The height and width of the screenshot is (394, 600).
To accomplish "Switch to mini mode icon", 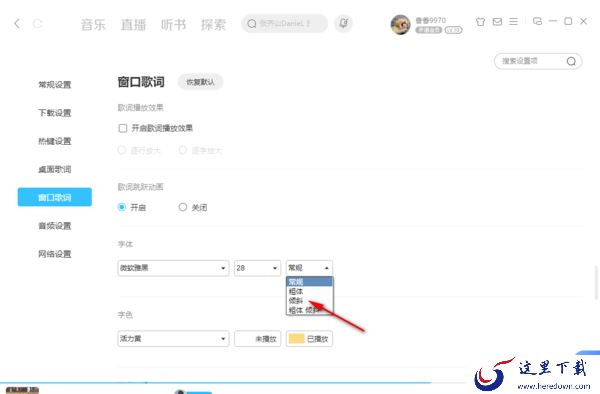I will click(x=537, y=21).
